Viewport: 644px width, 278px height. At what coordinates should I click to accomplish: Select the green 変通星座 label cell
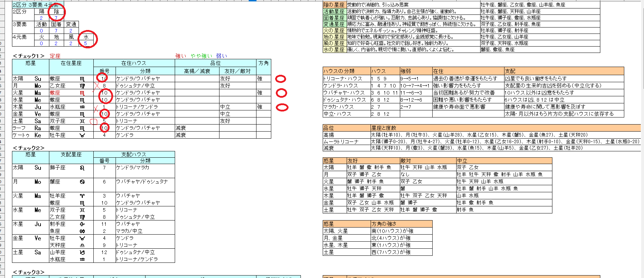(x=334, y=24)
